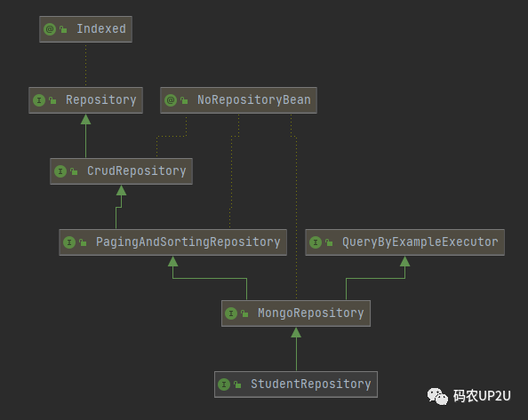Click the annotation icon on Indexed node
Viewport: 528px width, 420px height.
tap(50, 29)
